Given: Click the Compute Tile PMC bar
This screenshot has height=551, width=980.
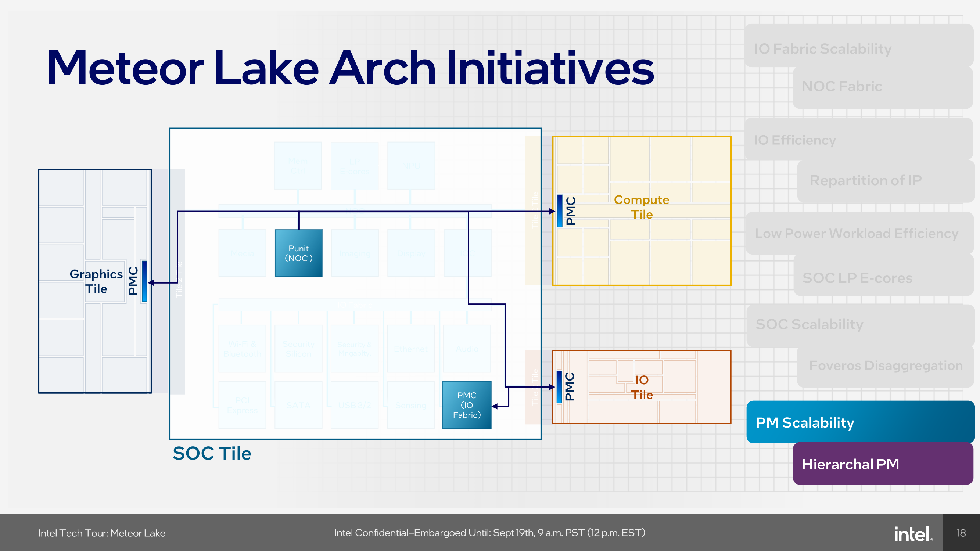Looking at the screenshot, I should click(560, 211).
